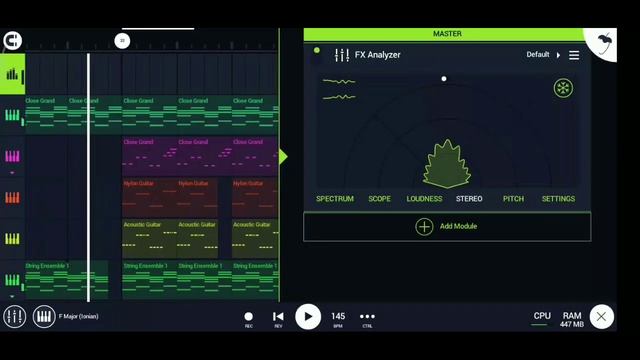Viewport: 640px width, 360px height.
Task: Select the STEREO tab
Action: point(469,199)
